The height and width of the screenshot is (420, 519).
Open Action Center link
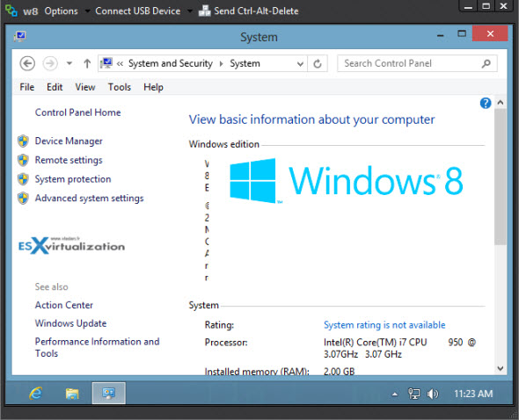point(64,305)
